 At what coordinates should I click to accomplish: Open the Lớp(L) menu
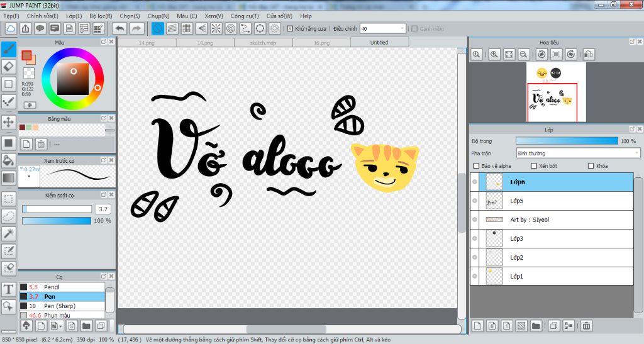[x=74, y=16]
